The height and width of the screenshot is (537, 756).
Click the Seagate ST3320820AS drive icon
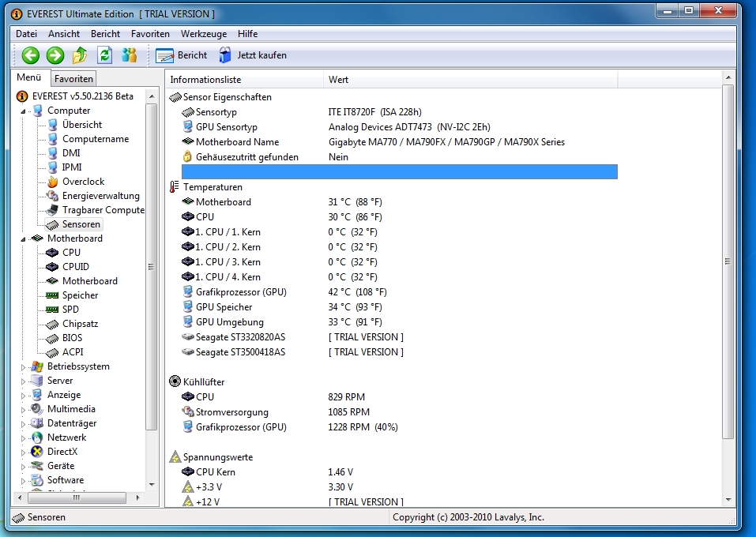187,337
